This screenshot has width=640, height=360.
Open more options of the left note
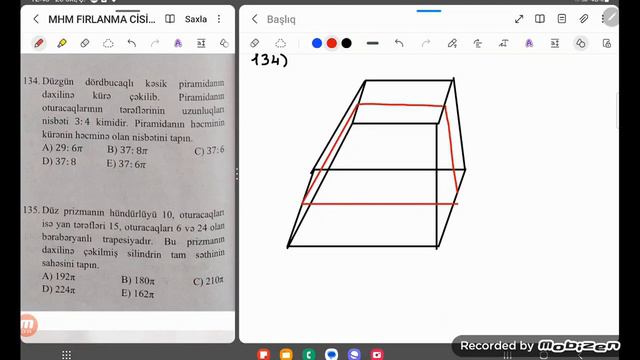click(219, 19)
